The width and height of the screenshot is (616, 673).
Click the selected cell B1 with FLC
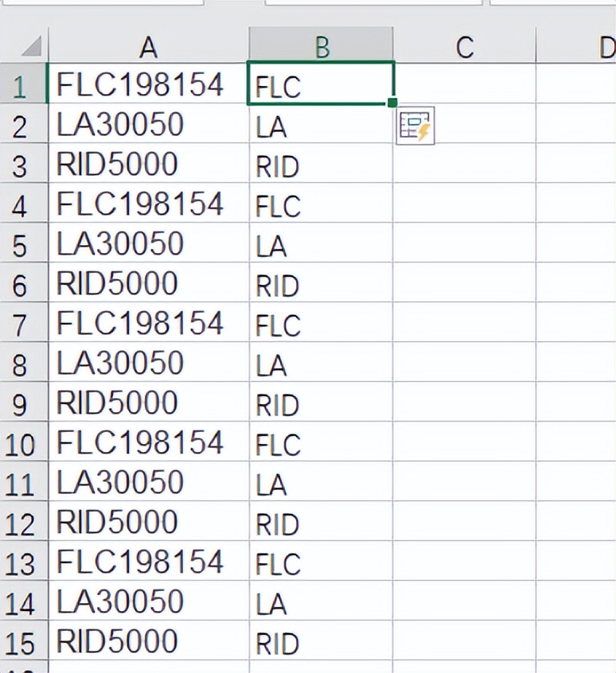click(321, 84)
